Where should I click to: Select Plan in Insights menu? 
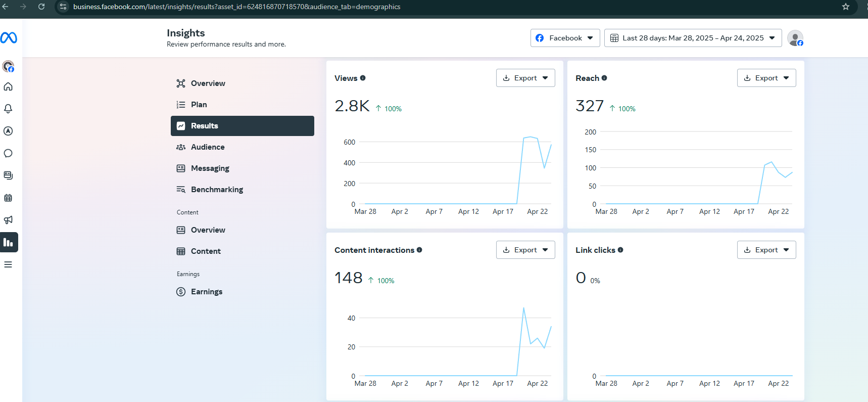pyautogui.click(x=243, y=105)
